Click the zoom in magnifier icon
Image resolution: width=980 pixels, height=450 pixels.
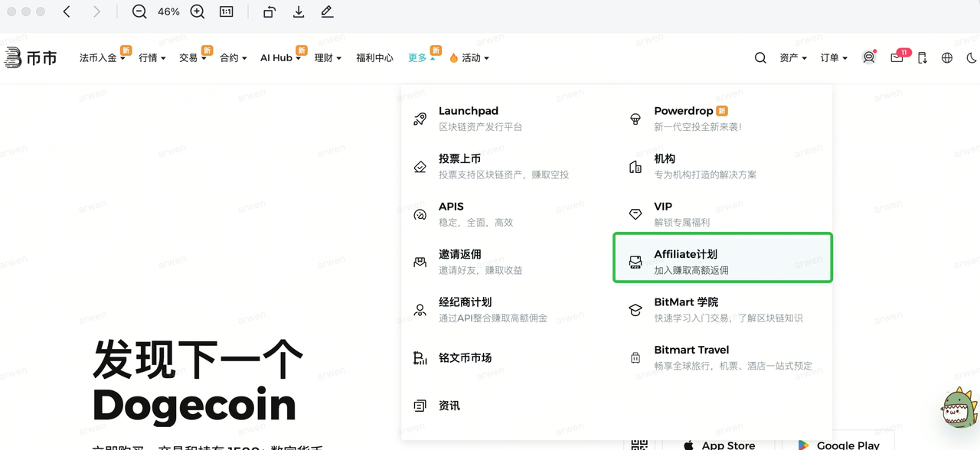pyautogui.click(x=198, y=12)
